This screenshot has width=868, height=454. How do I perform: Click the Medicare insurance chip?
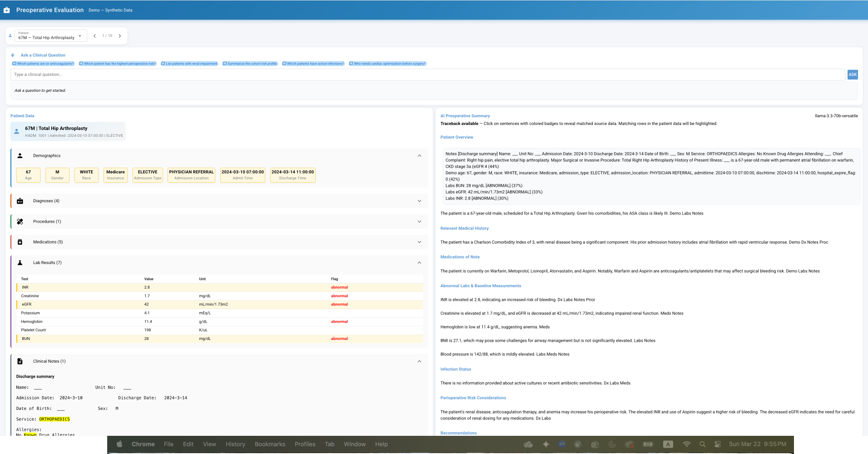[x=115, y=175]
